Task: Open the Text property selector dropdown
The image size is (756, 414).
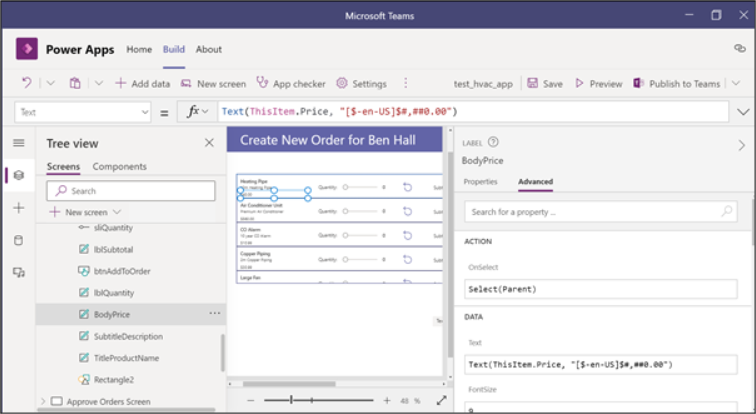Action: (82, 112)
